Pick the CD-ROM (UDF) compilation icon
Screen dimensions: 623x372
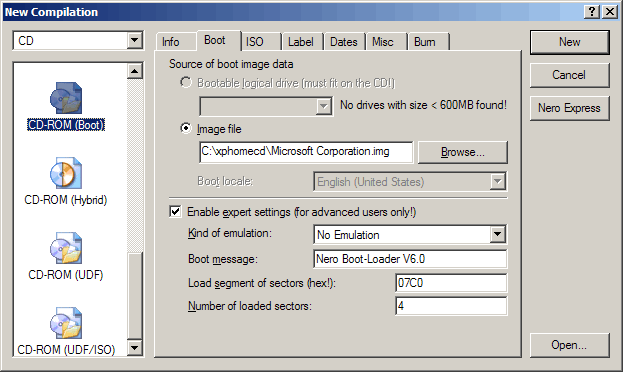click(x=66, y=248)
